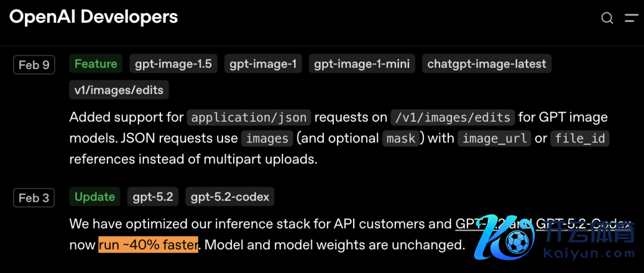The width and height of the screenshot is (644, 273).
Task: Click the gpt-5.2 model tag
Action: (153, 197)
